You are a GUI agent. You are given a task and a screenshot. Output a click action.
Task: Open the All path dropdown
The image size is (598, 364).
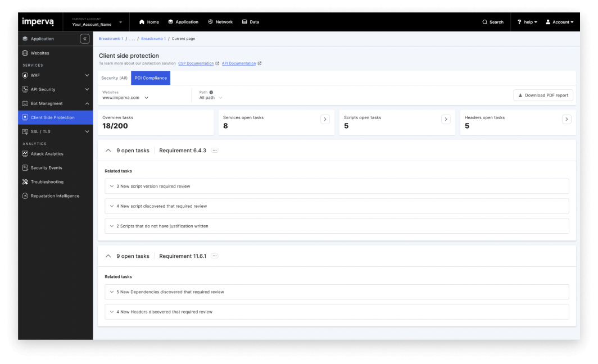pos(211,98)
